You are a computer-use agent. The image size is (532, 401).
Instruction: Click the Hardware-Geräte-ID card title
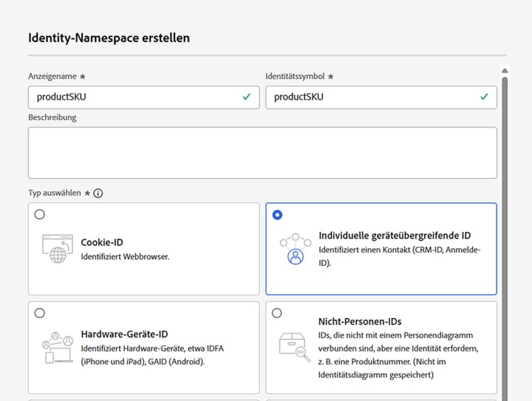124,334
